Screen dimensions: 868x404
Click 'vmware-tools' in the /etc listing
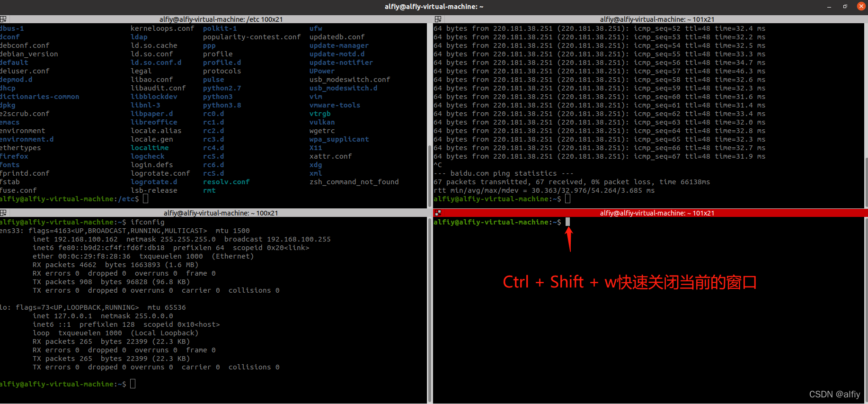click(x=335, y=105)
